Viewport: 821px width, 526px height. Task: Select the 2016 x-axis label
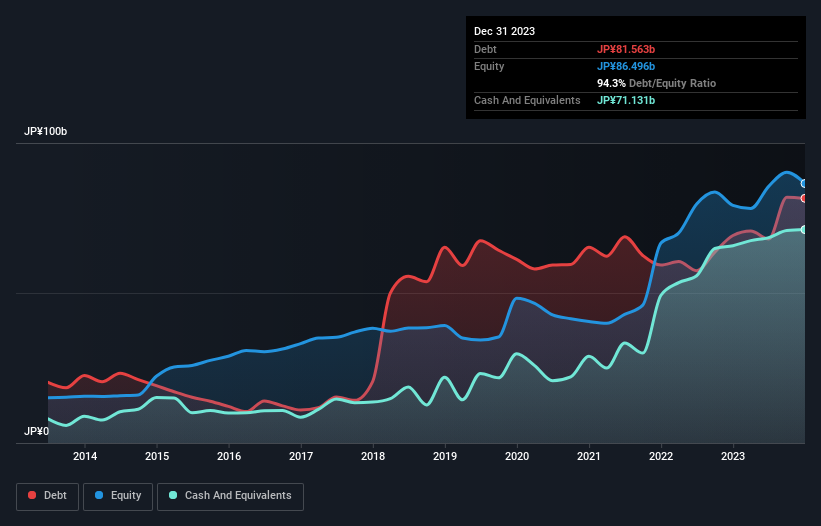coord(229,456)
